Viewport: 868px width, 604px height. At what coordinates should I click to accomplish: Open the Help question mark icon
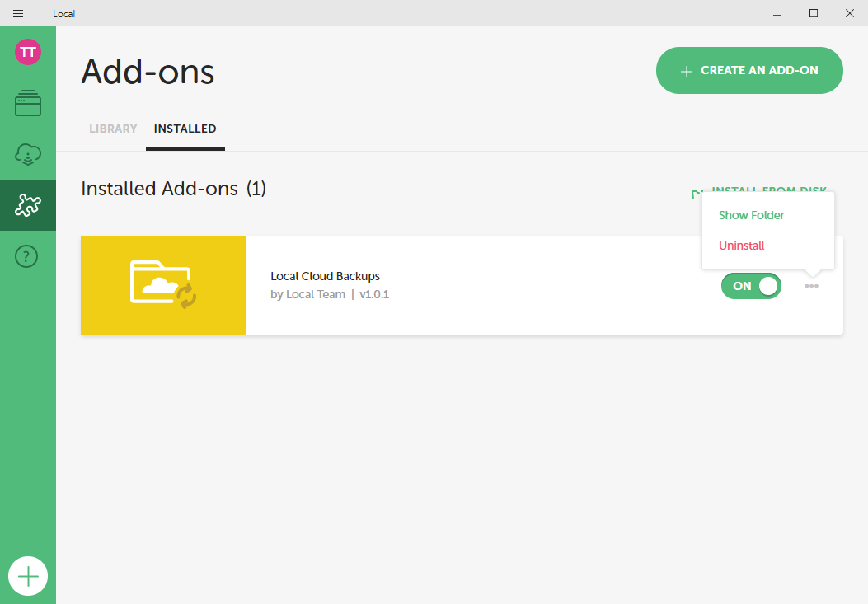26,256
